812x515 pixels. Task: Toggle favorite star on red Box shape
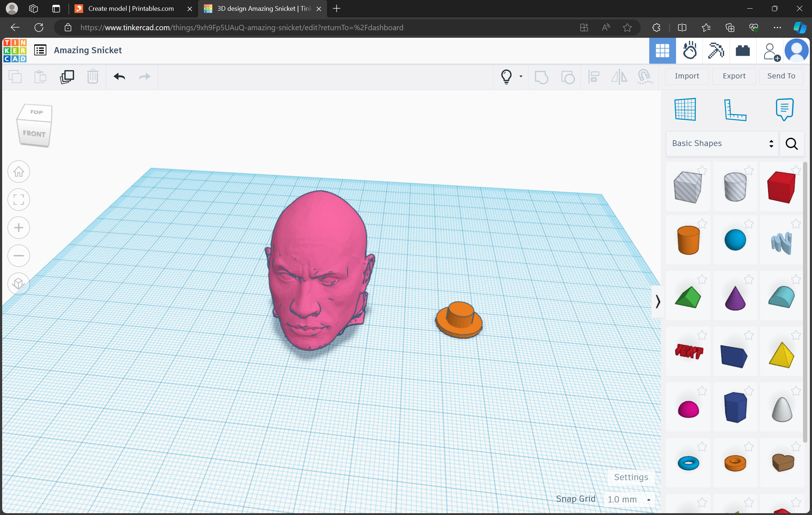pyautogui.click(x=796, y=170)
